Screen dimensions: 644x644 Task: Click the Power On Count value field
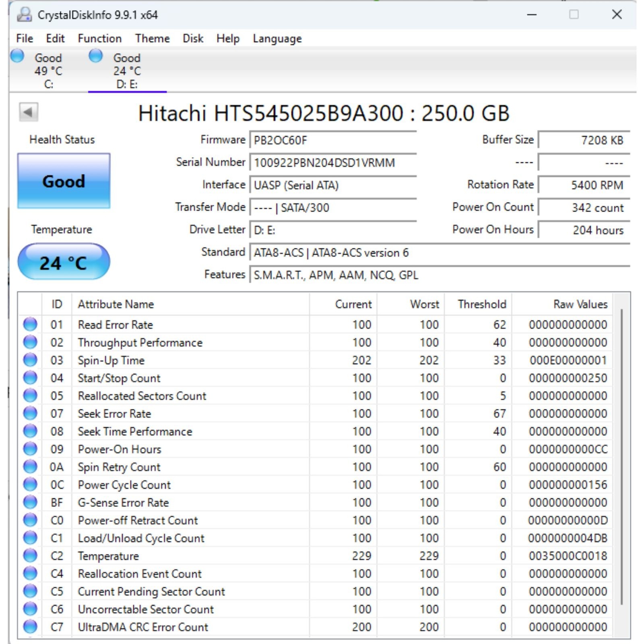[584, 207]
